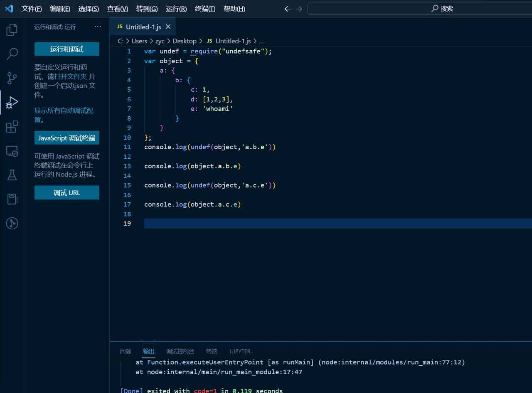Switch to the JUPYTER panel tab
The height and width of the screenshot is (393, 532).
[240, 351]
